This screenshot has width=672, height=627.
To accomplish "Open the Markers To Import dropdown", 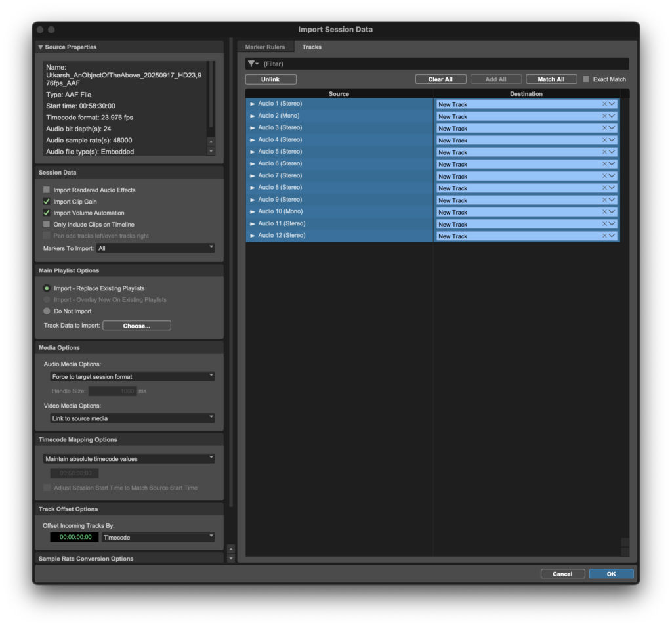I will pyautogui.click(x=156, y=248).
